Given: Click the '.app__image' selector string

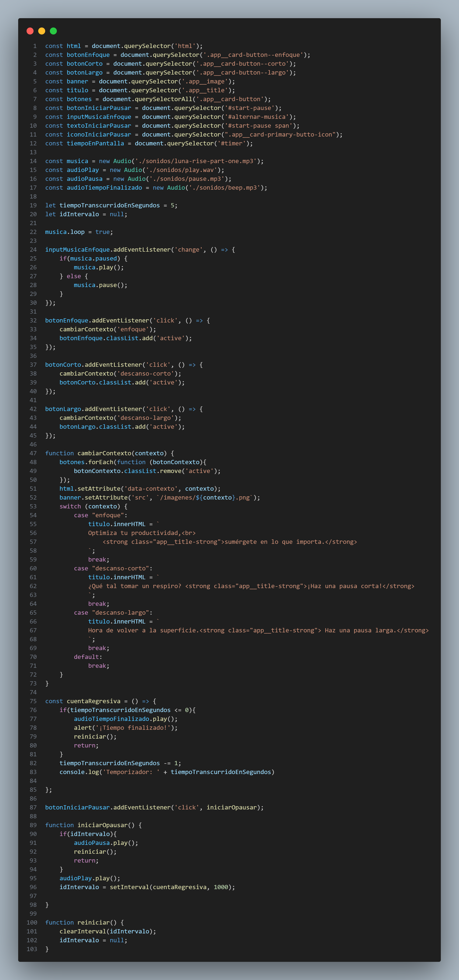Looking at the screenshot, I should point(205,81).
